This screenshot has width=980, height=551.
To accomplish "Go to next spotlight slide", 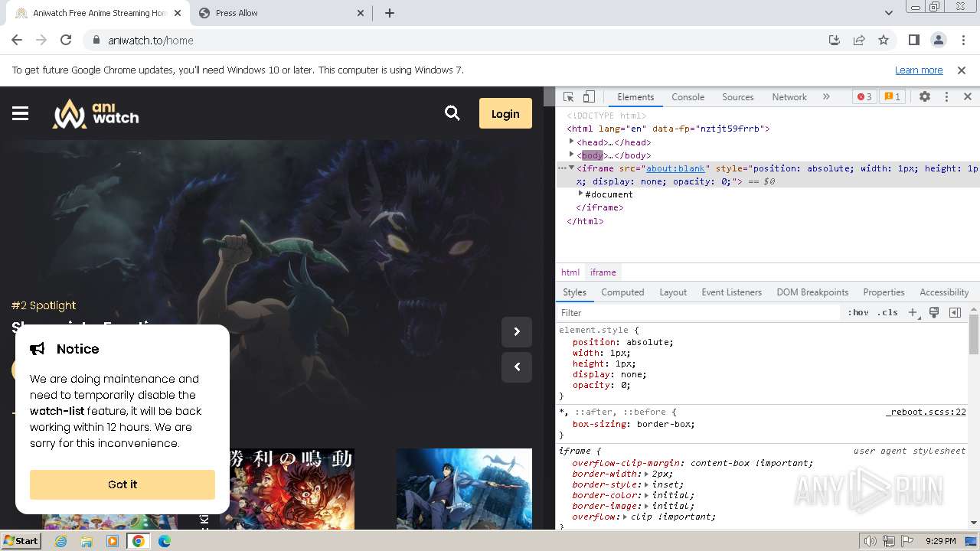I will [517, 331].
